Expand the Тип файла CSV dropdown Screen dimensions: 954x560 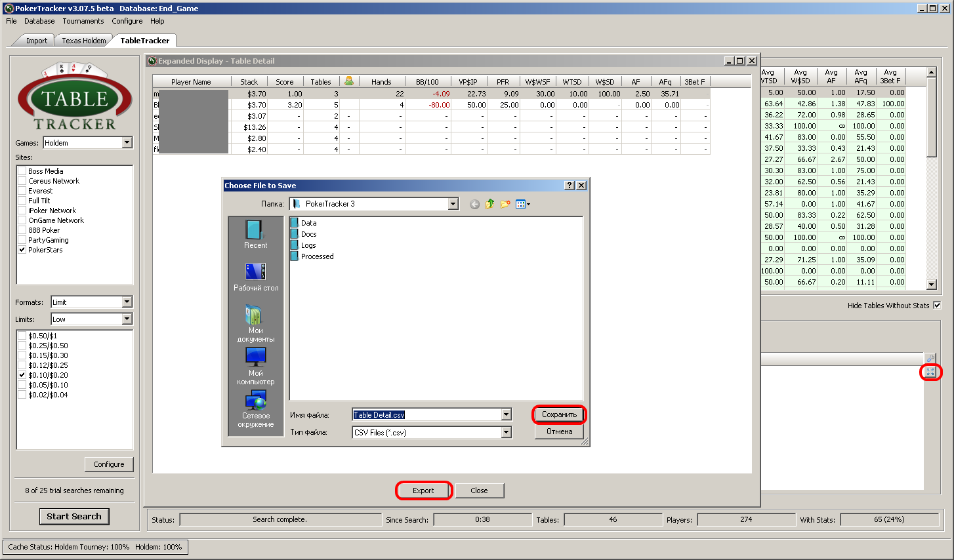click(506, 432)
